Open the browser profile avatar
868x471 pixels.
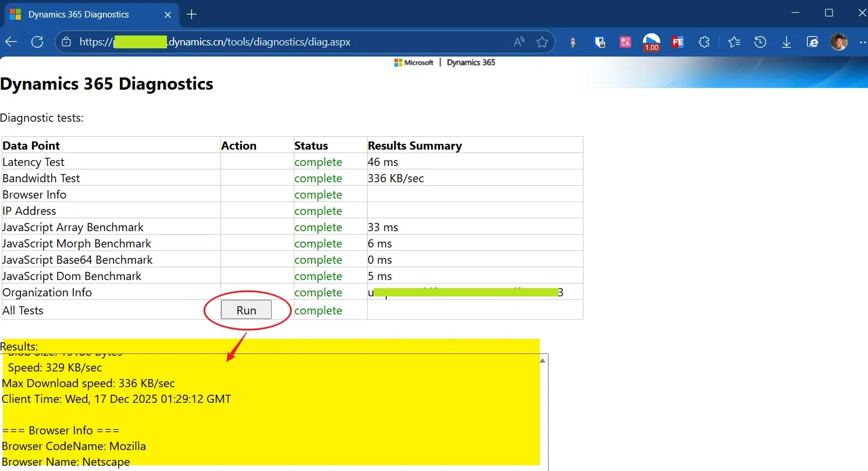pyautogui.click(x=839, y=42)
